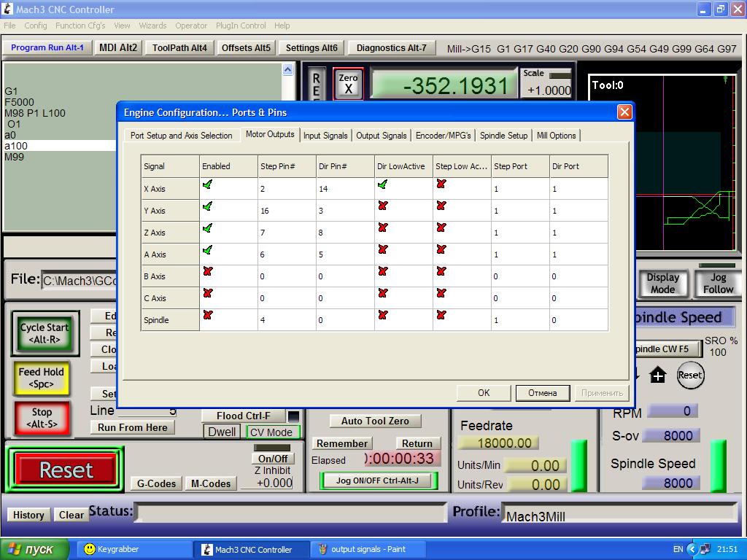Screen dimensions: 747x560
Task: Open the Encoder/MPG's tab
Action: (443, 135)
